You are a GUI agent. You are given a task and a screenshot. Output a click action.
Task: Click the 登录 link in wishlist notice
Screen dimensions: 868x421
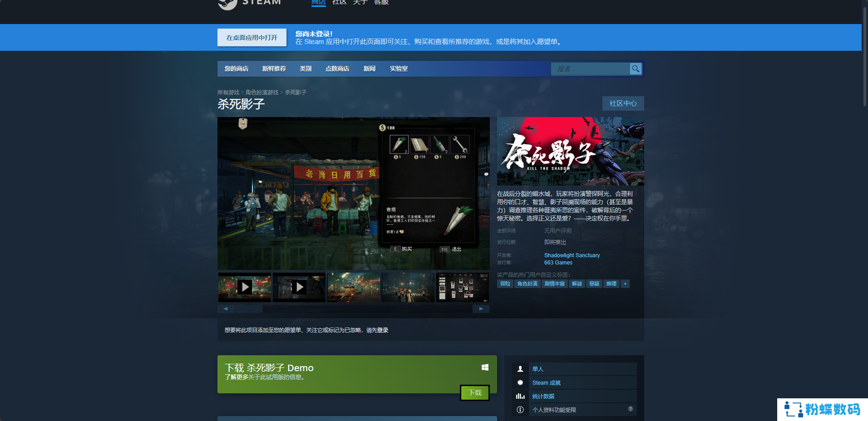pos(383,330)
